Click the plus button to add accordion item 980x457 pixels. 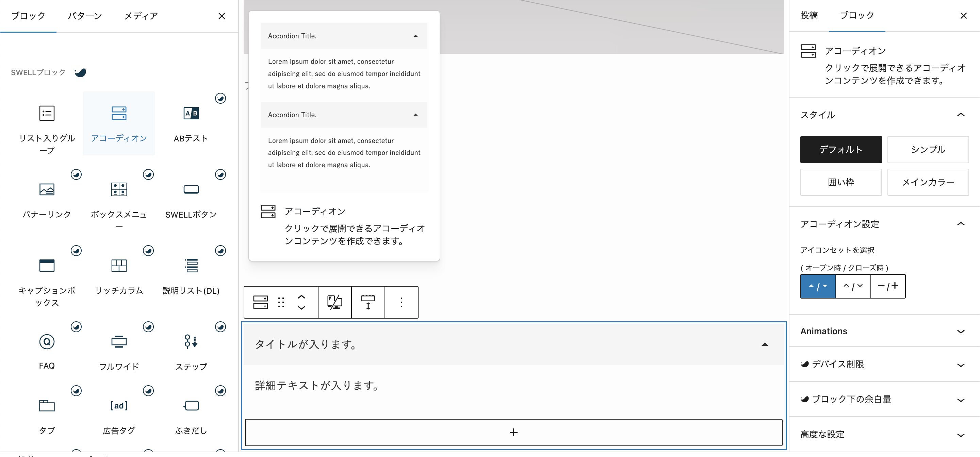pyautogui.click(x=513, y=432)
